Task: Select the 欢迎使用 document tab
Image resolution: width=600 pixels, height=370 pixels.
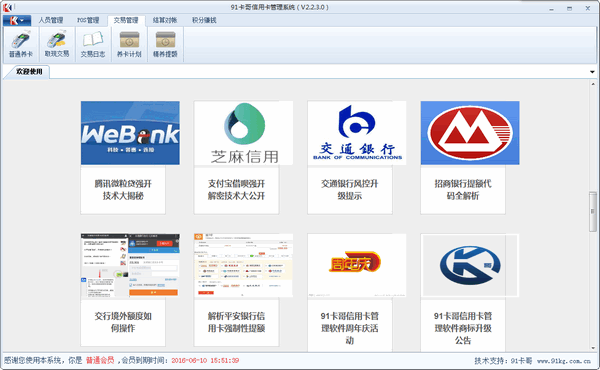Action: click(x=29, y=72)
